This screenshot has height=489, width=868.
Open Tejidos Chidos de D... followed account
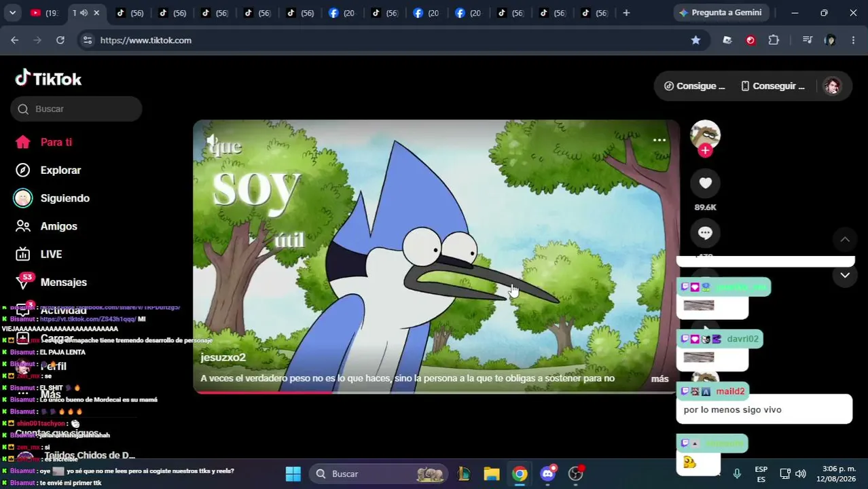tap(75, 455)
